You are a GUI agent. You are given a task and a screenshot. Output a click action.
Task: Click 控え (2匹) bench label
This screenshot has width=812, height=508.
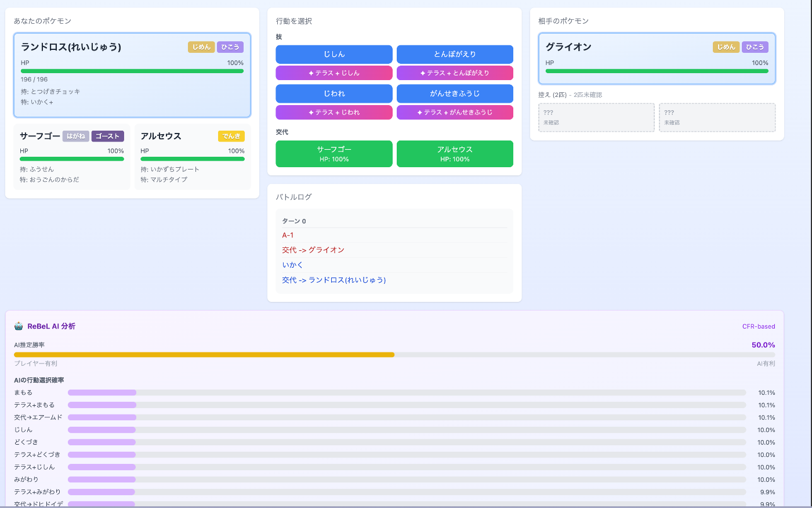click(553, 95)
